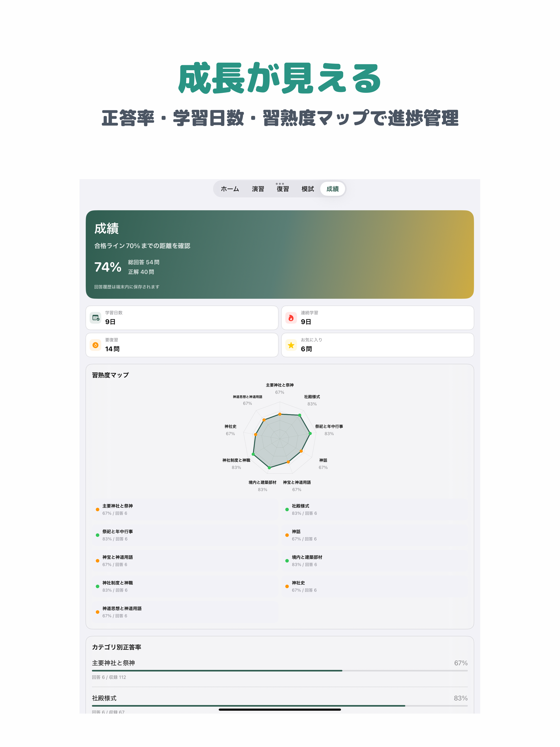Click the 総回答 54問 text
Viewport: 560px width, 747px height.
click(144, 262)
